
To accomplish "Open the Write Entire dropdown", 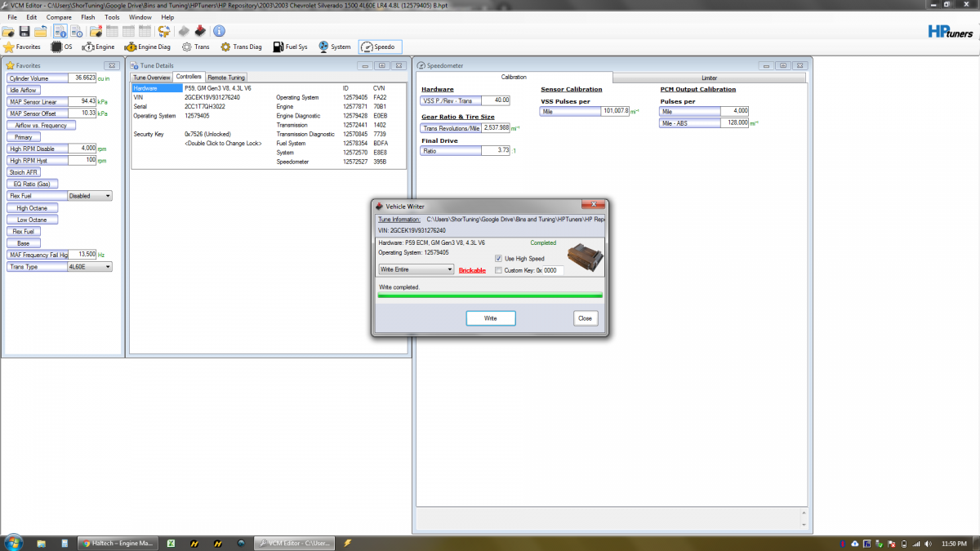I will [416, 269].
